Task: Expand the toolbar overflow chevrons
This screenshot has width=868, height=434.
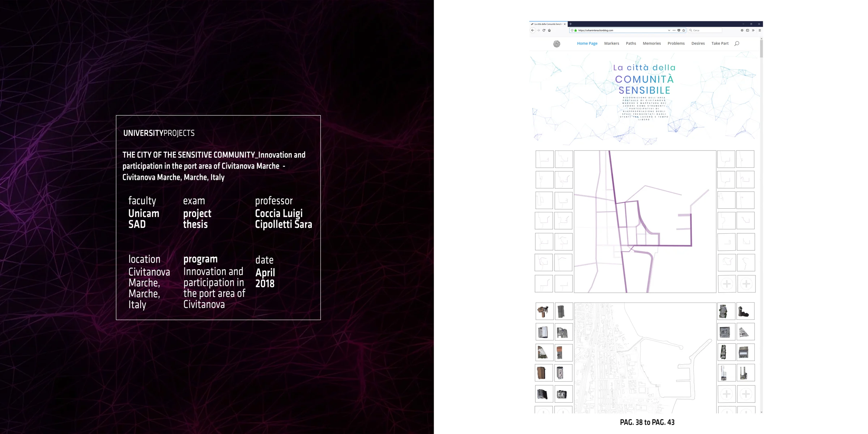Action: click(753, 30)
